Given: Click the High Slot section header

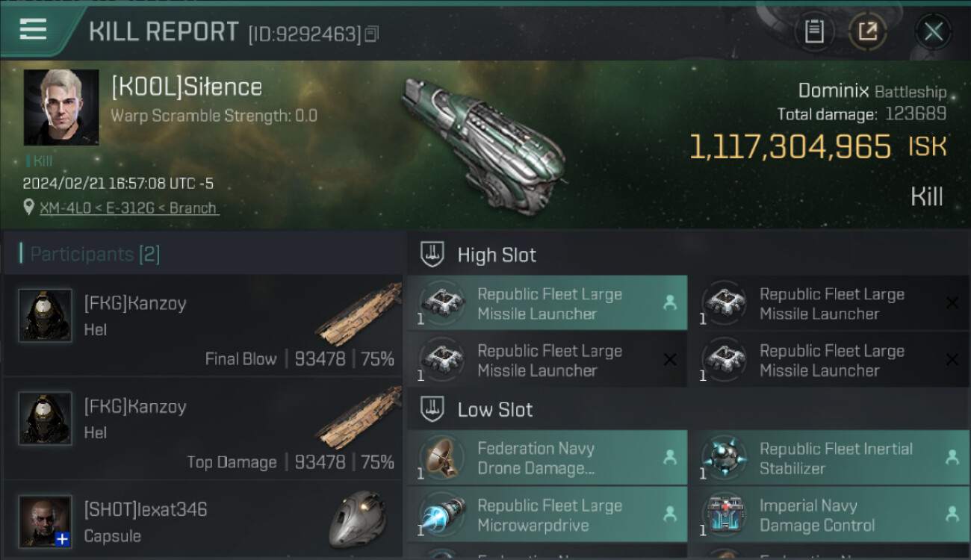Looking at the screenshot, I should (x=497, y=255).
